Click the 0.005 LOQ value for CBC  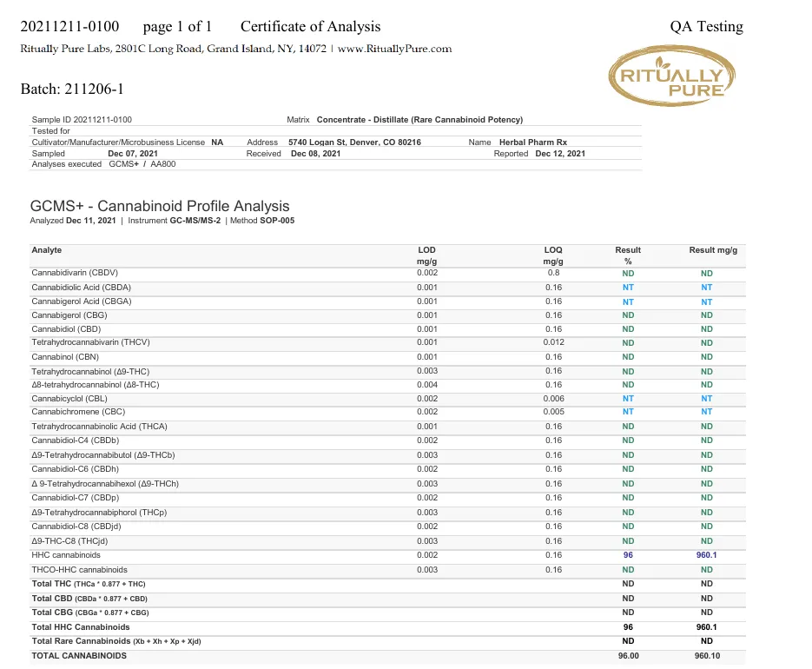(x=553, y=412)
